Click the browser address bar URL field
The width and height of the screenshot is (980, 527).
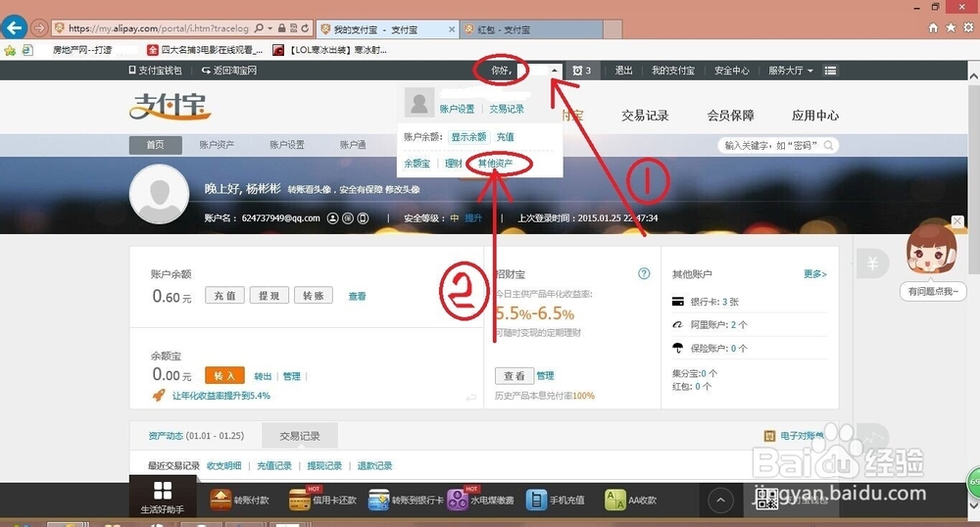[x=158, y=28]
